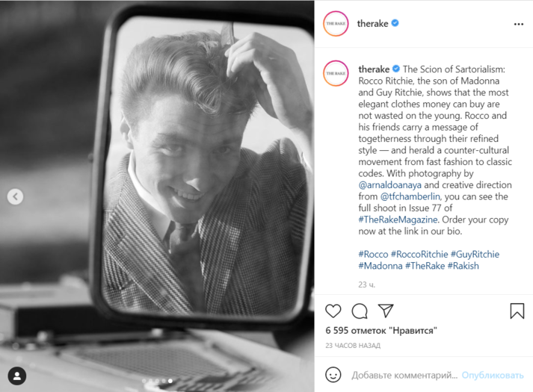Image resolution: width=533 pixels, height=392 pixels.
Task: Like the post with the heart icon
Action: (333, 311)
